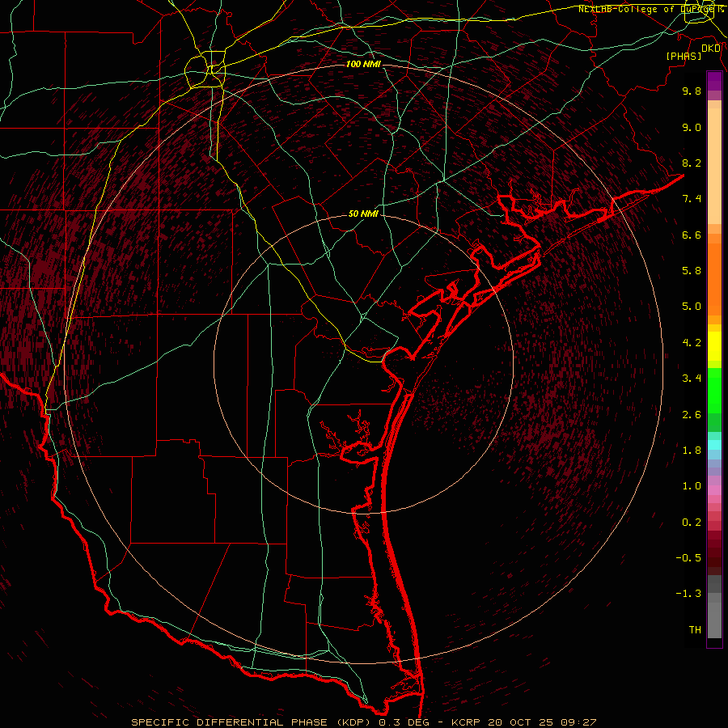The height and width of the screenshot is (728, 728).
Task: Click the -1.3 value on the scale
Action: (x=688, y=594)
